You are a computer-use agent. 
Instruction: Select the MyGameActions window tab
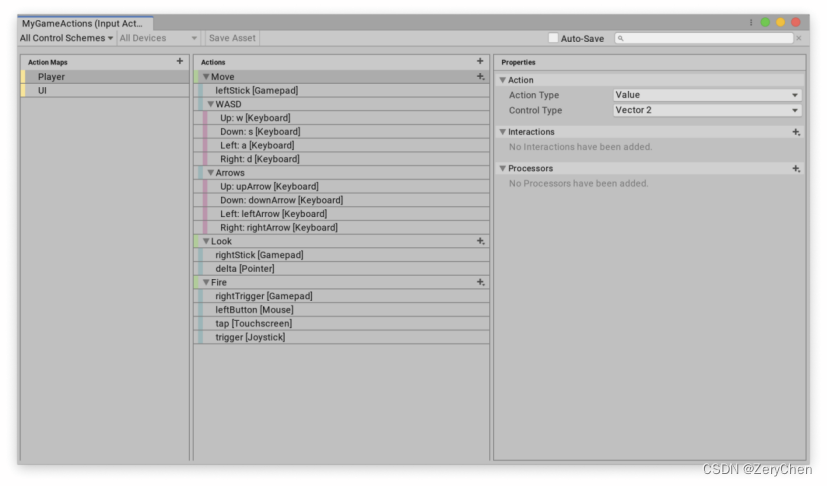click(x=85, y=23)
